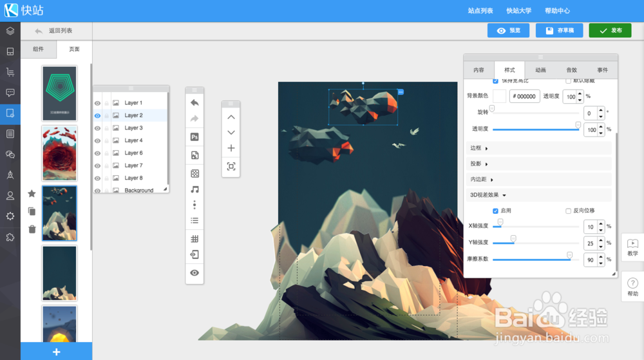This screenshot has width=644, height=360.
Task: Add an image with the image-file icon
Action: pos(194,155)
